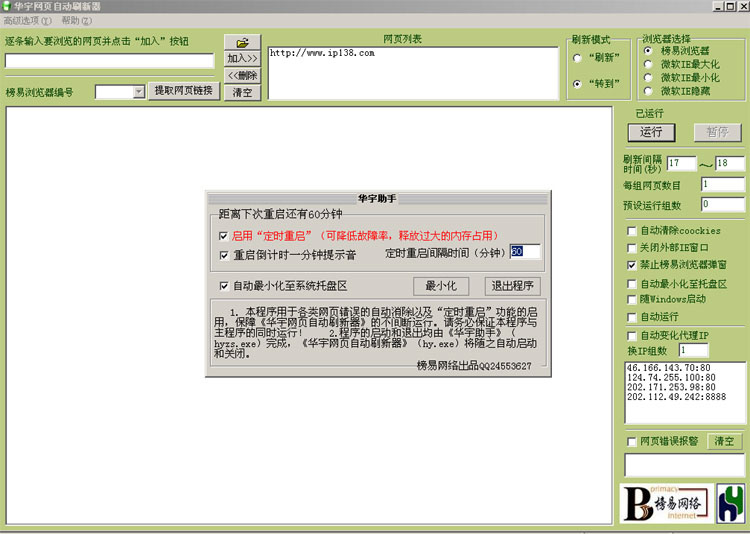Viewport: 750px width, 534px height.
Task: Open the 帮助 menu
Action: coord(77,21)
